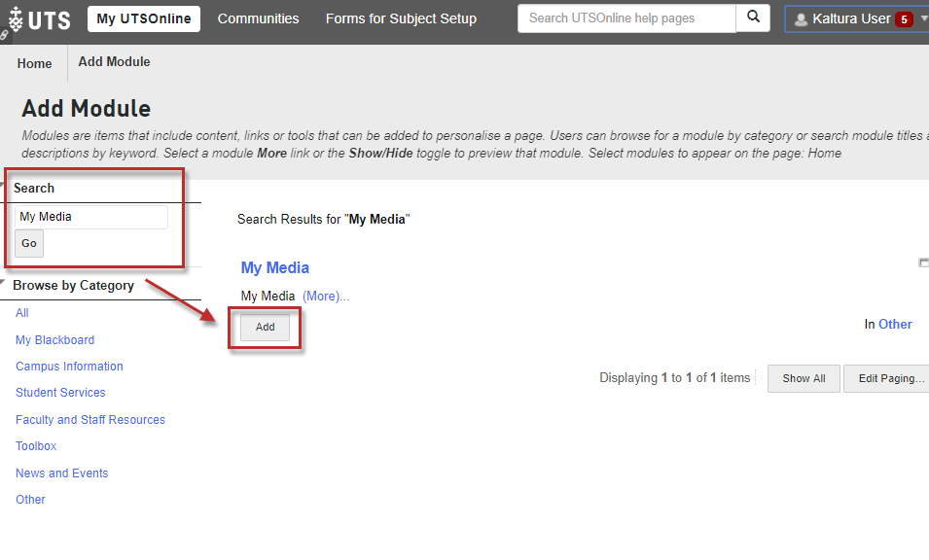Click the magnifier search icon button
929x560 pixels.
(x=753, y=18)
